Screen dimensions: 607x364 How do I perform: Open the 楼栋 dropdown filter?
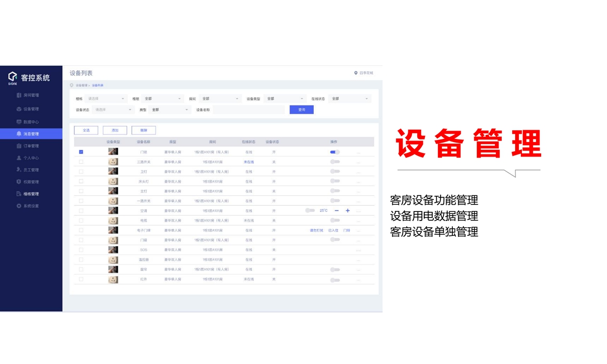tap(106, 99)
